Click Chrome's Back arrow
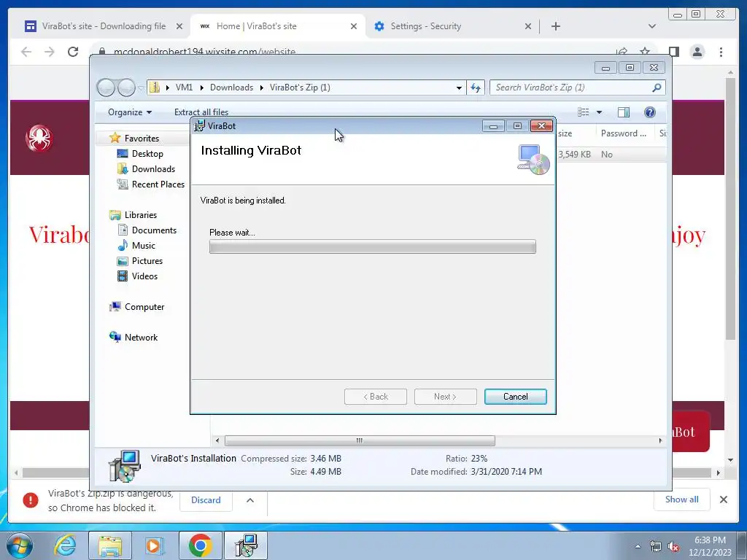Viewport: 747px width, 560px height. (26, 52)
